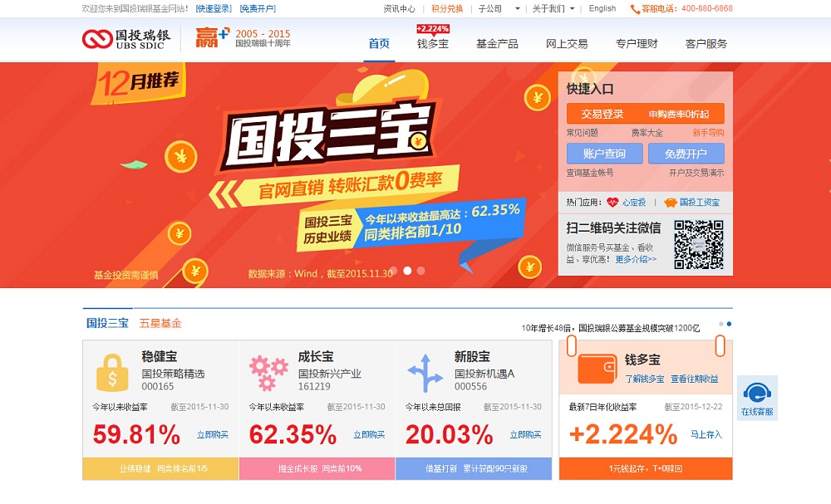Select the blue news ticker pagination dot
Screen dimensions: 831x504
point(730,324)
